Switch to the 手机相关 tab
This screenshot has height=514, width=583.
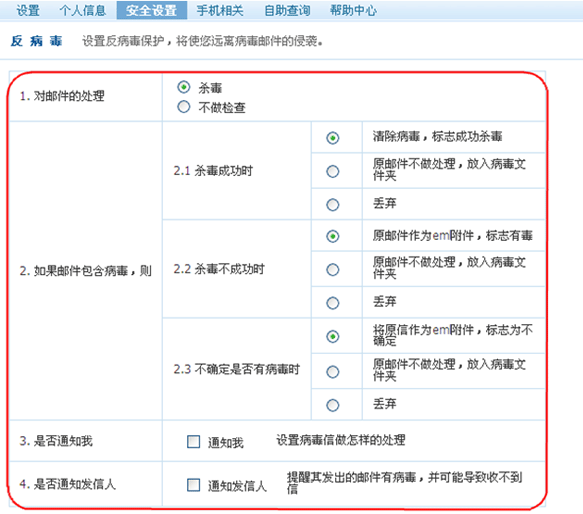tap(220, 10)
